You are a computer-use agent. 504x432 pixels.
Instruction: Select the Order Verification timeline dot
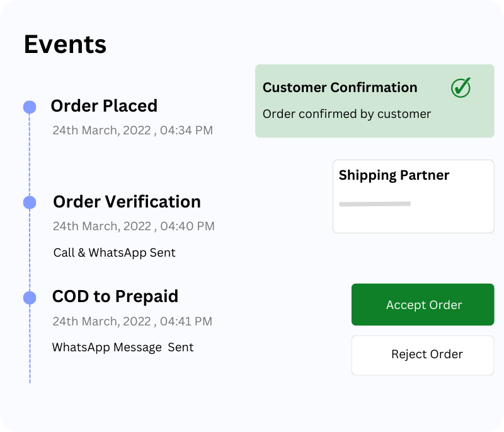30,202
